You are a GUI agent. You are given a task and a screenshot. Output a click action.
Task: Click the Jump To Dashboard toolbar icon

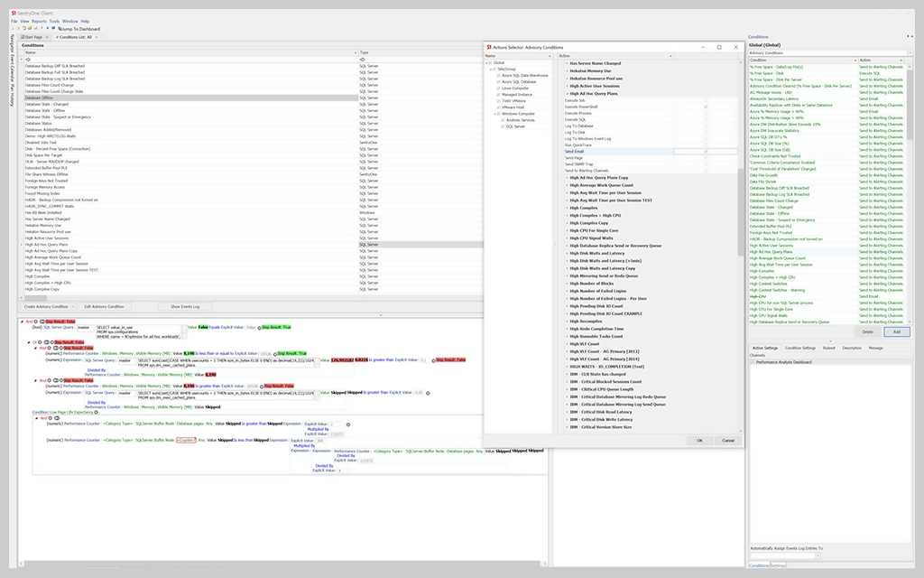pos(60,29)
